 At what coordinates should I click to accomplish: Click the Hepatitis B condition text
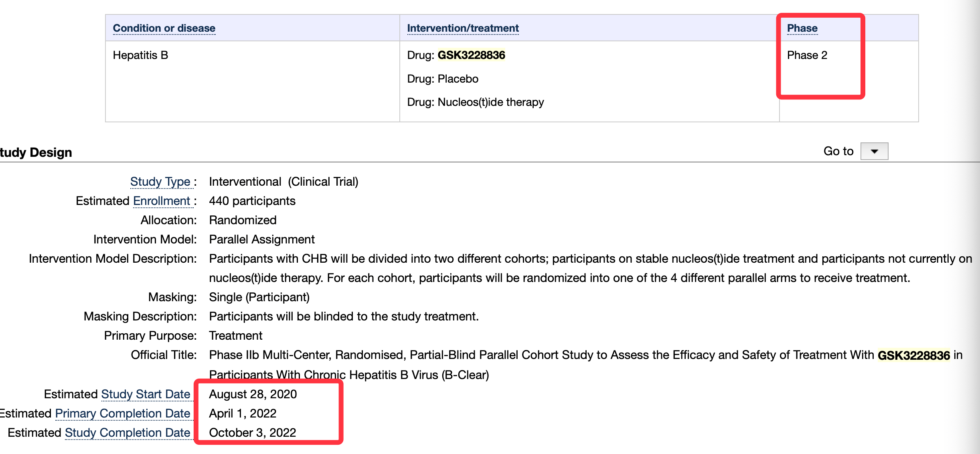pos(140,55)
